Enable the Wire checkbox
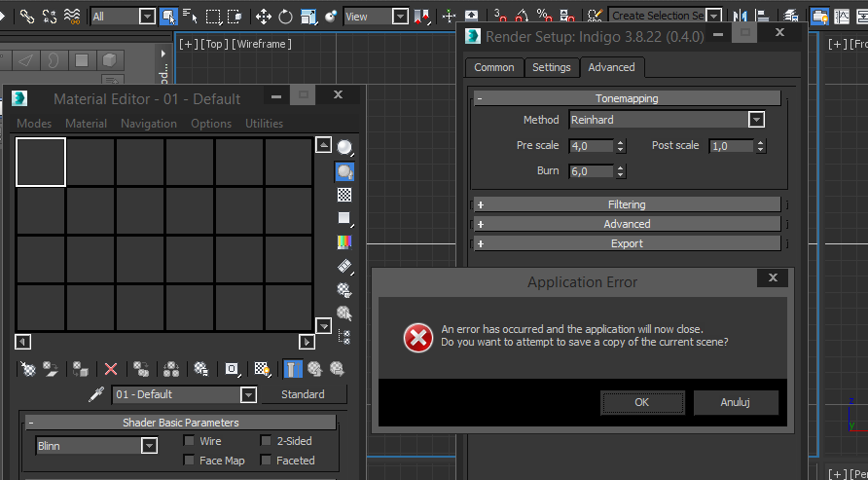 [x=190, y=441]
